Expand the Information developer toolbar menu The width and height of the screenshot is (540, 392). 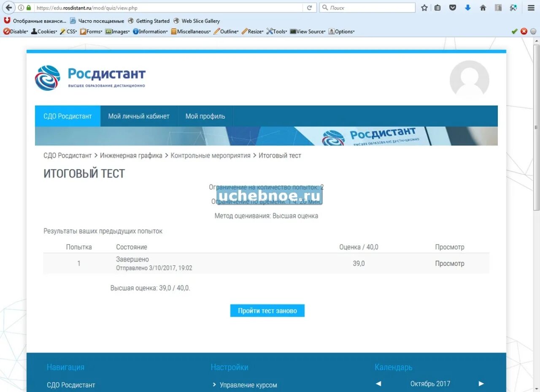150,31
